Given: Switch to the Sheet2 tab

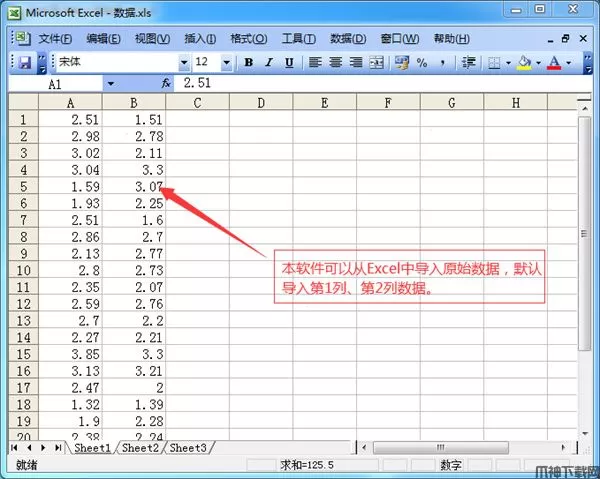Looking at the screenshot, I should tap(140, 448).
